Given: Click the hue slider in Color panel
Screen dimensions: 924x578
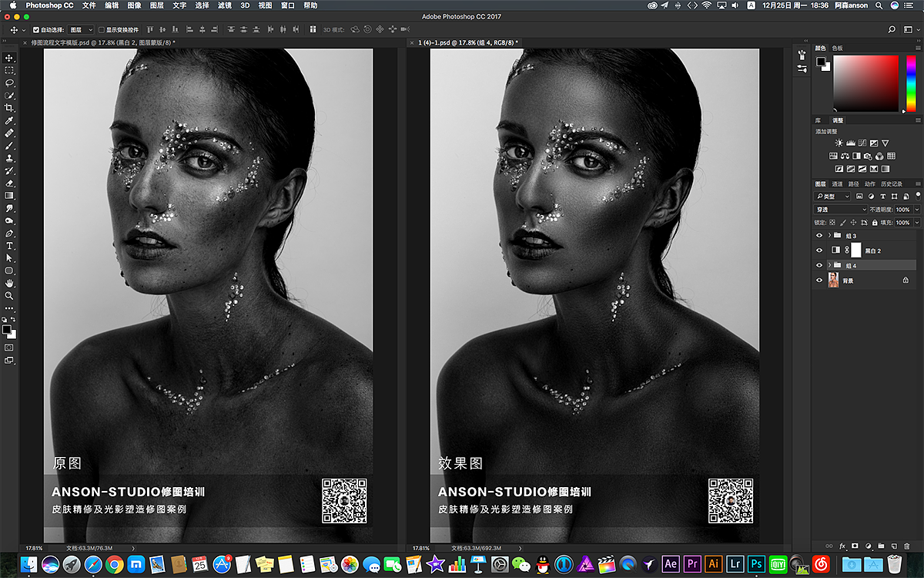Looking at the screenshot, I should click(x=911, y=82).
